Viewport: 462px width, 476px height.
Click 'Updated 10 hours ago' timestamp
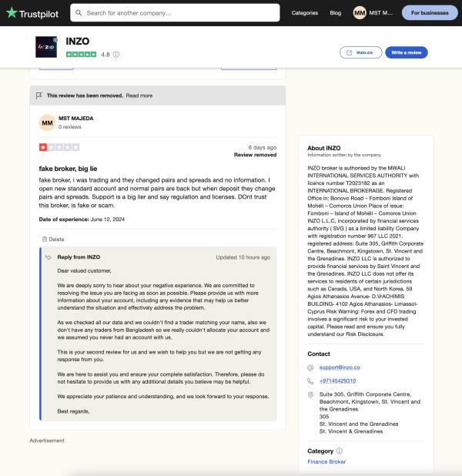pyautogui.click(x=243, y=257)
